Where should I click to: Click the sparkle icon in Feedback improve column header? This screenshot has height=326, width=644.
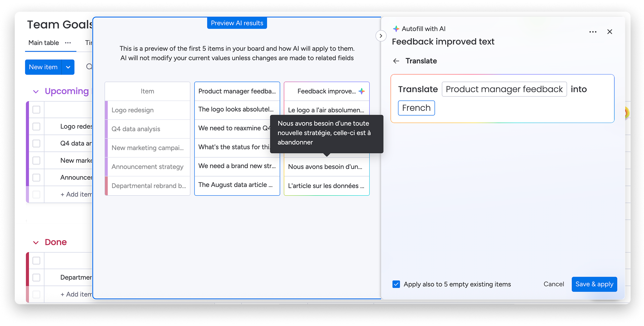(x=362, y=91)
